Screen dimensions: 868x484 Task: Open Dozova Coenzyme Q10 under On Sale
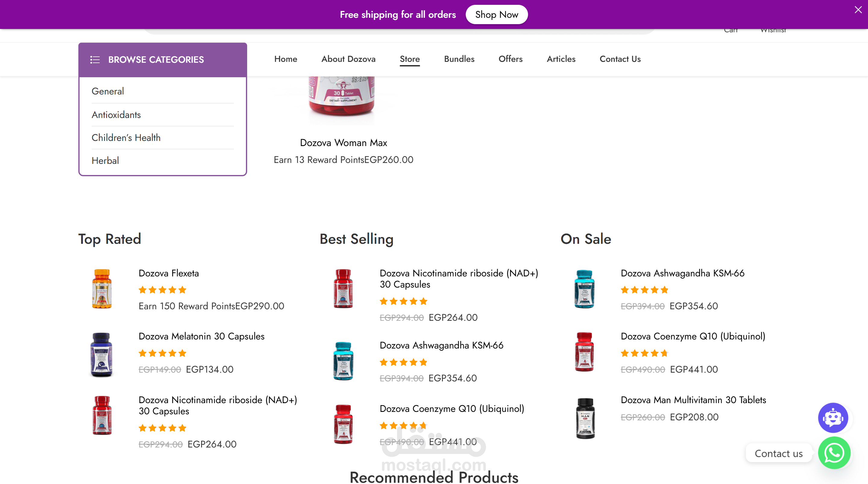[x=693, y=336]
